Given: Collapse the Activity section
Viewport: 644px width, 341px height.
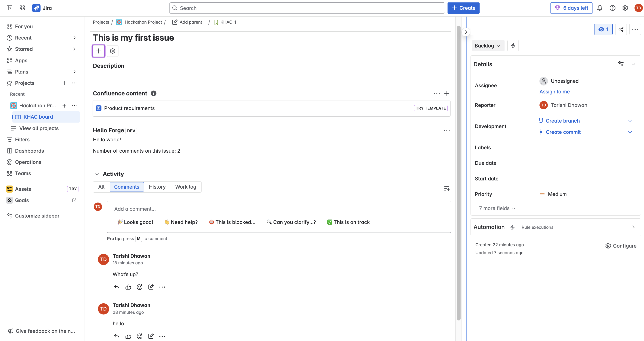Looking at the screenshot, I should pos(97,174).
